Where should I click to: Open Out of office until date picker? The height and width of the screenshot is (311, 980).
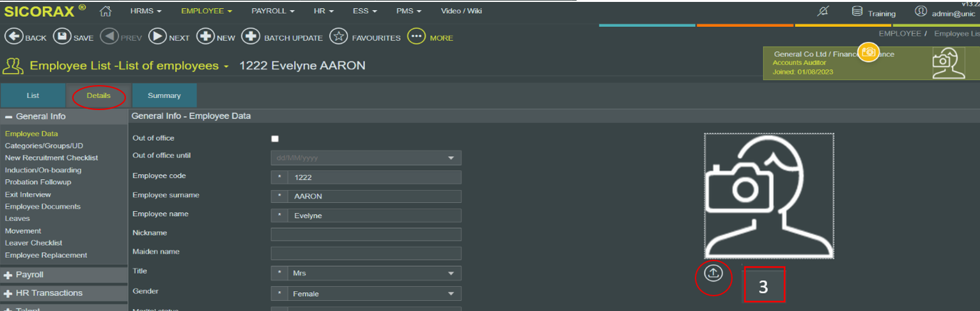point(451,158)
